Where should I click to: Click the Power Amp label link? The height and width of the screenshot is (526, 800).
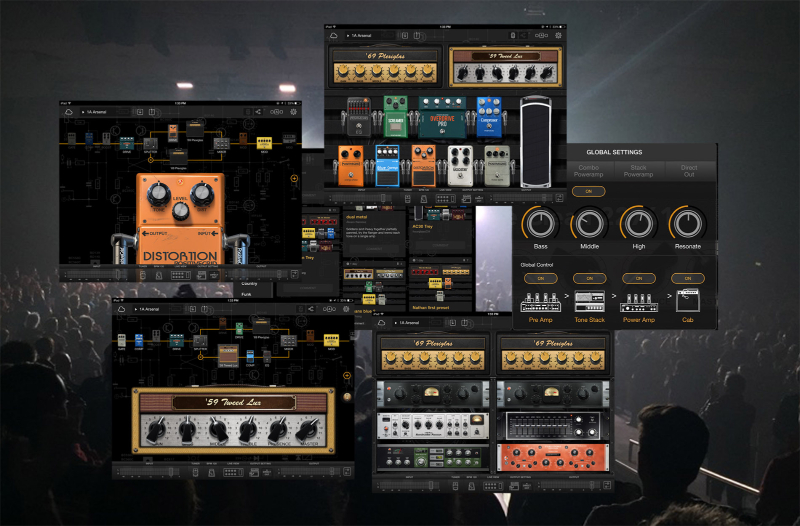pyautogui.click(x=638, y=320)
